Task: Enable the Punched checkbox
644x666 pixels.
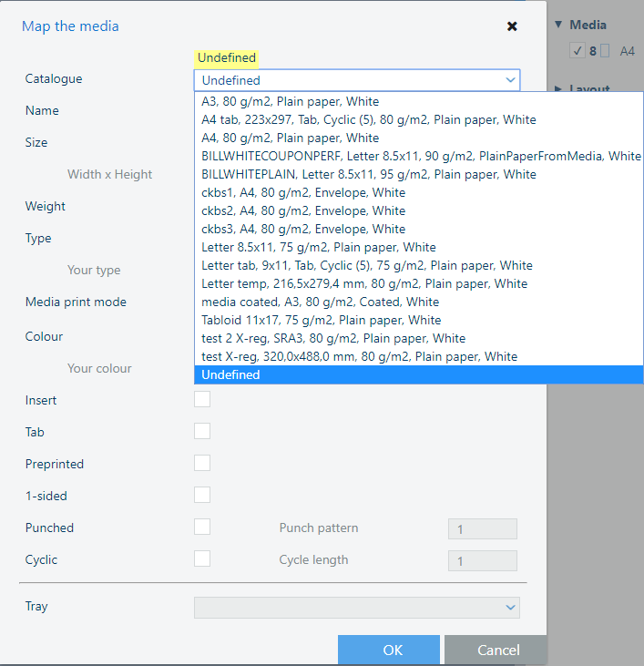Action: pos(202,527)
